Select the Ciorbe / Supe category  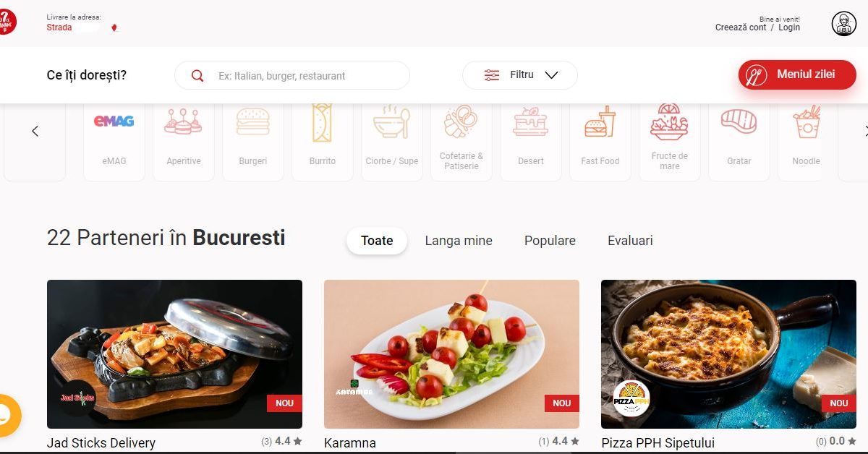pos(391,121)
